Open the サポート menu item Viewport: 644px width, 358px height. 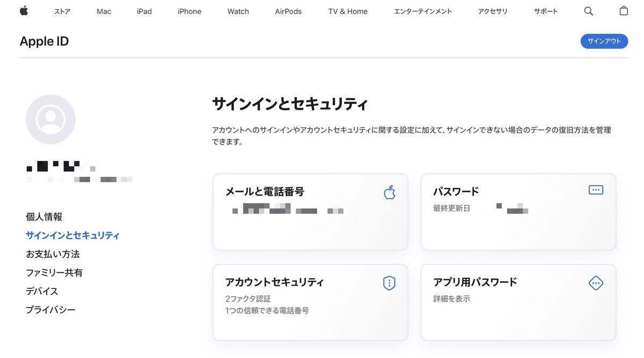click(546, 11)
